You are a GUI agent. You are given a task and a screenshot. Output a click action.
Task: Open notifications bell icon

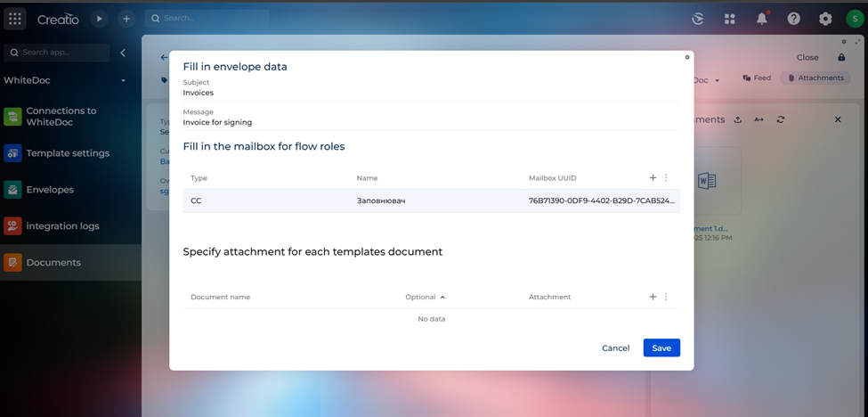(762, 19)
